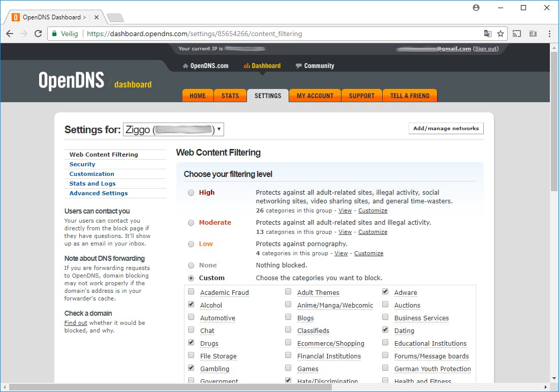Select the Low filtering level

click(191, 244)
